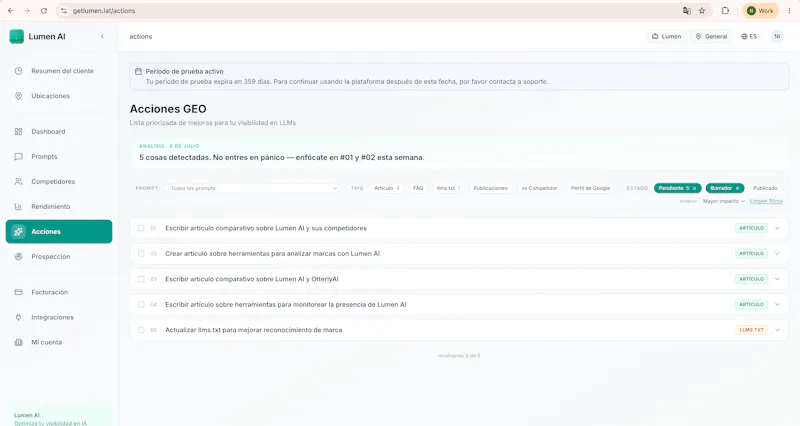Click the Work profile chip
The width and height of the screenshot is (800, 426).
[x=760, y=11]
